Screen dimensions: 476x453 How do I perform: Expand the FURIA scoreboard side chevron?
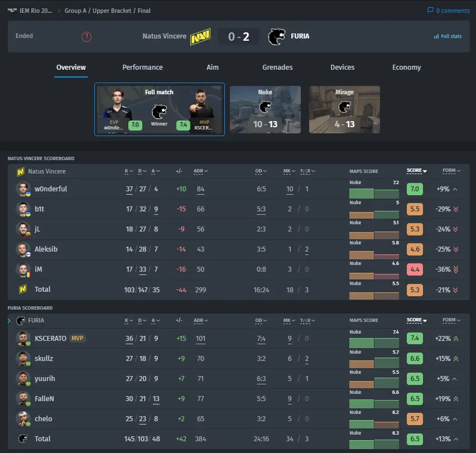coord(9,320)
